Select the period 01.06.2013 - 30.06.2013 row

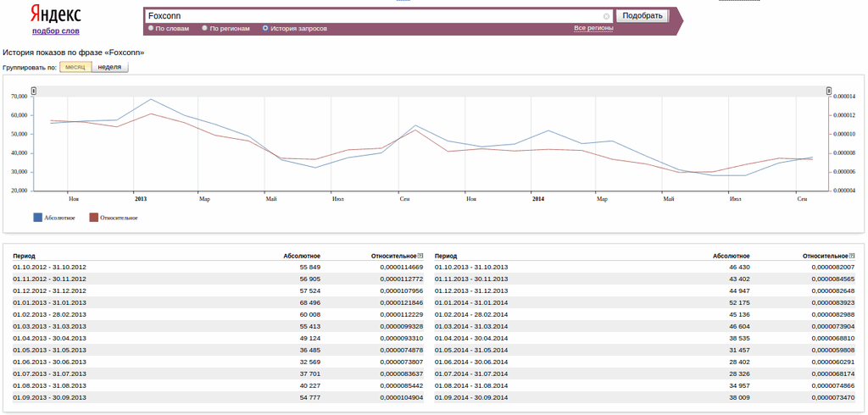[x=218, y=362]
